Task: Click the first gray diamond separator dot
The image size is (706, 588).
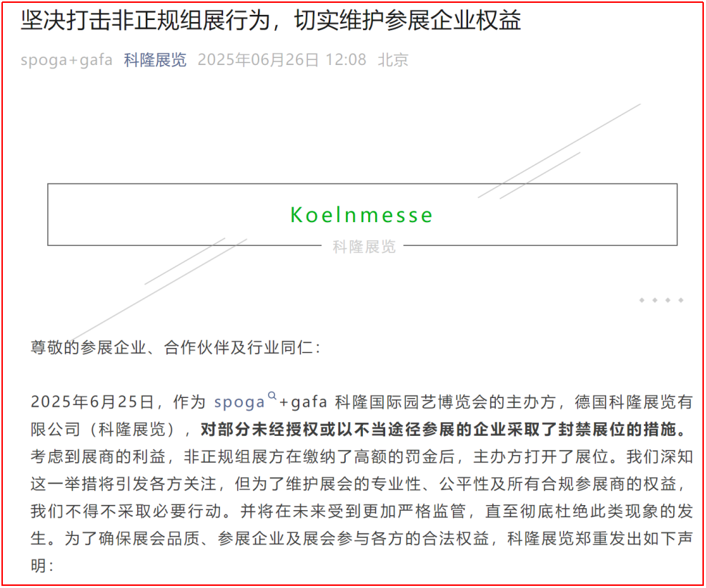Action: coord(642,301)
